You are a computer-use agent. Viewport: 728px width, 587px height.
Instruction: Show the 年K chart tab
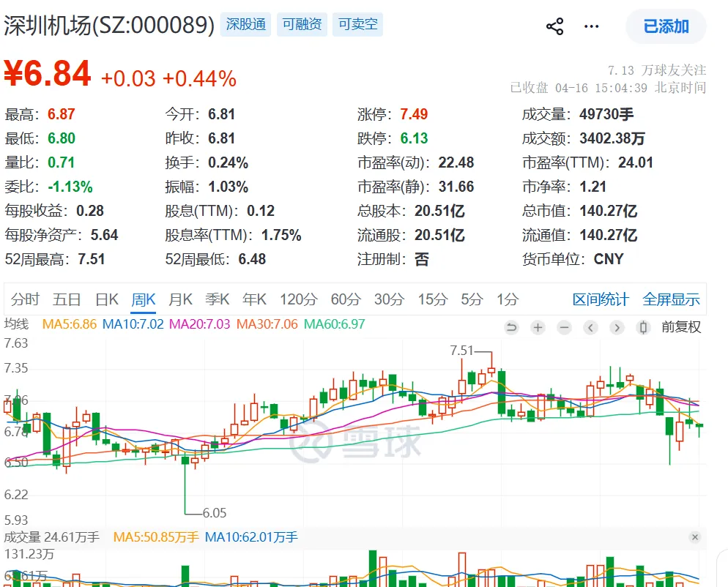pos(254,299)
